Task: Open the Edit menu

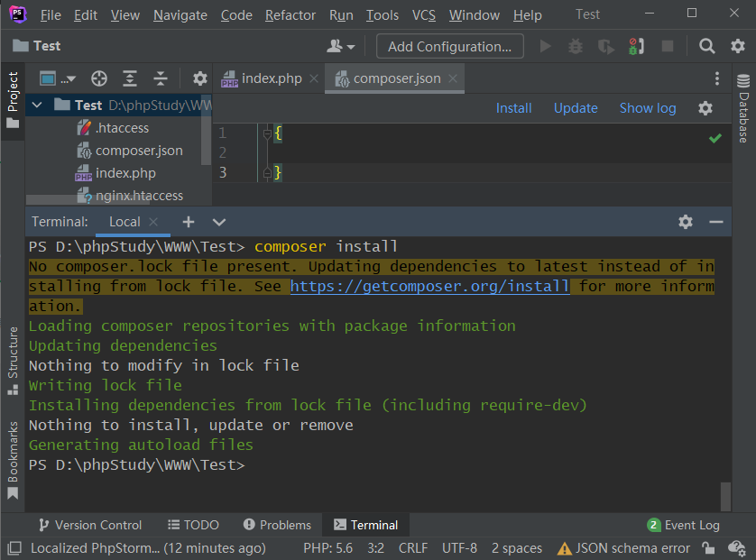Action: click(86, 15)
